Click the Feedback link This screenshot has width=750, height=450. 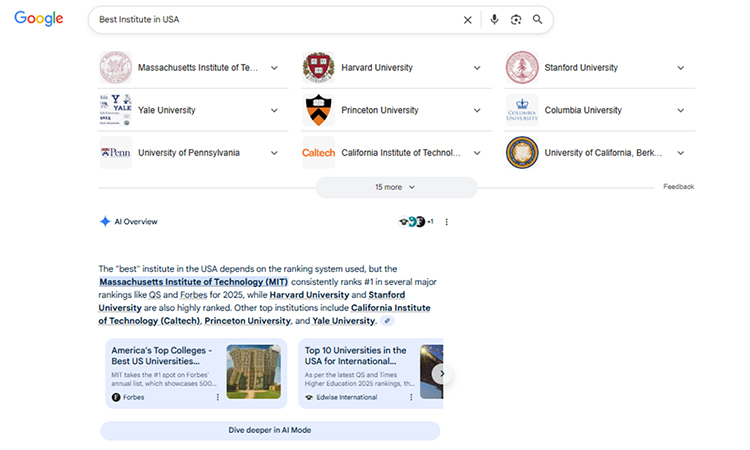[678, 187]
